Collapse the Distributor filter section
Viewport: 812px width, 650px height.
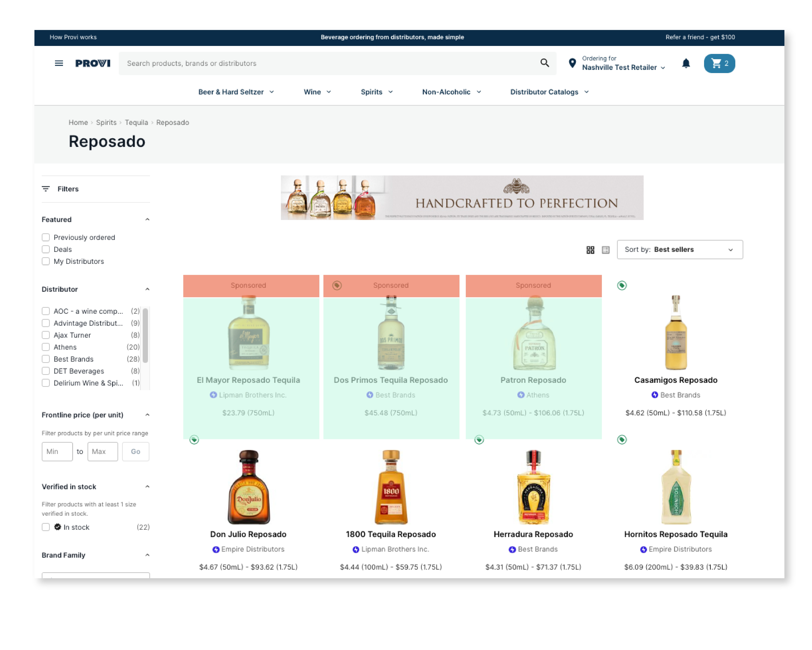(147, 289)
